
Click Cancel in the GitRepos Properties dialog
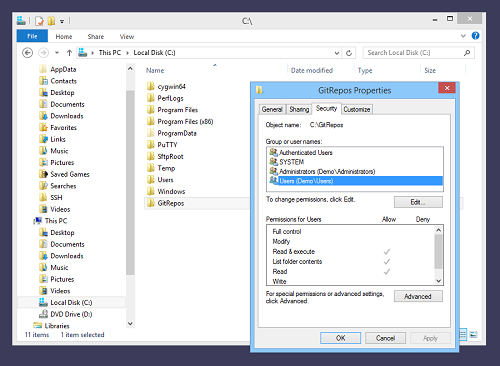(x=385, y=338)
